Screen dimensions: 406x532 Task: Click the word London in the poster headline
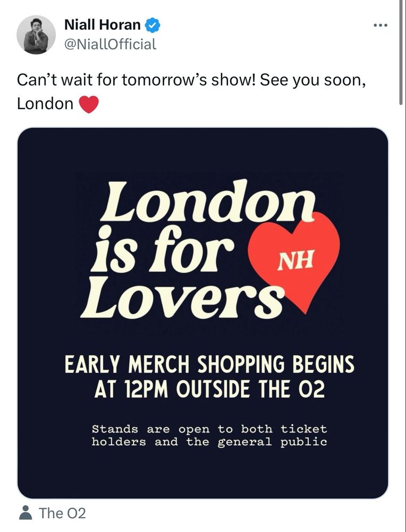point(208,202)
